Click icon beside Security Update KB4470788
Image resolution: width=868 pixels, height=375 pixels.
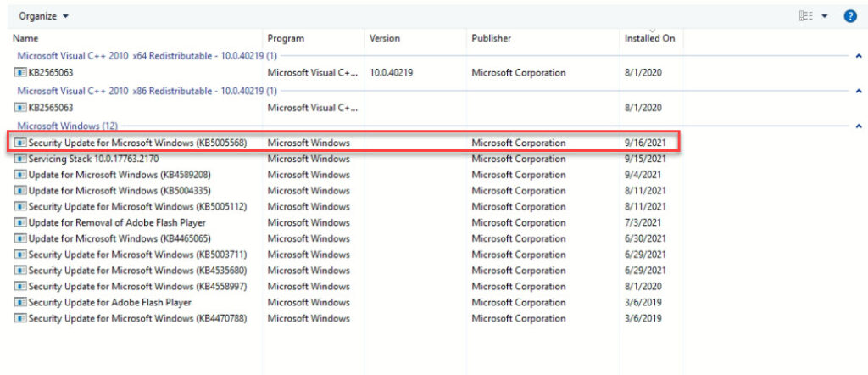coord(21,318)
